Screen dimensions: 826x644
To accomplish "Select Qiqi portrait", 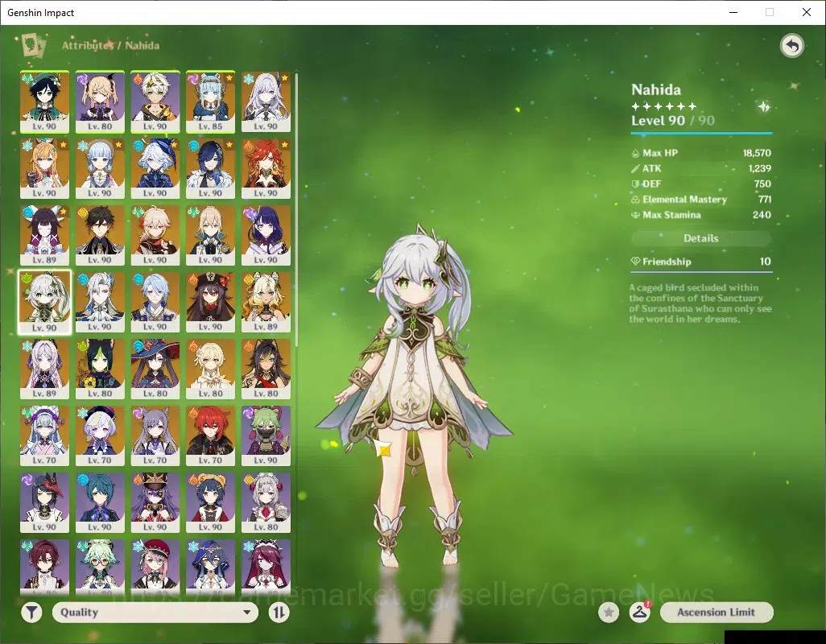I will tap(100, 436).
